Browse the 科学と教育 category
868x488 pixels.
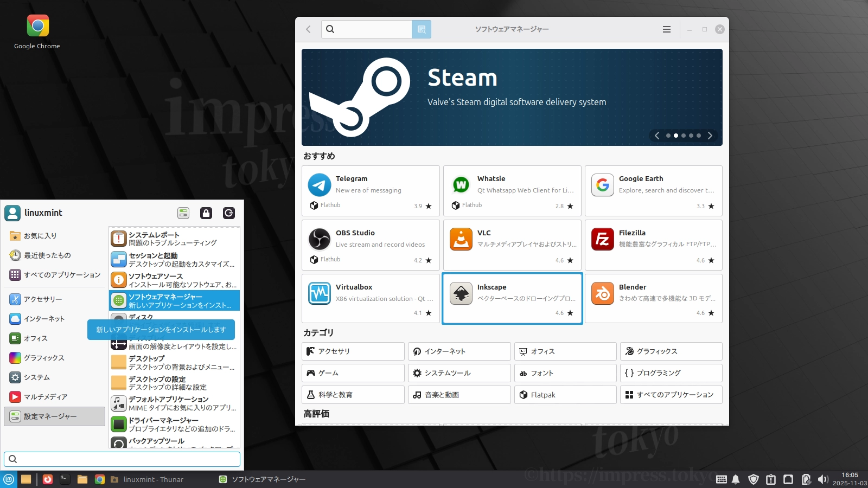(353, 395)
